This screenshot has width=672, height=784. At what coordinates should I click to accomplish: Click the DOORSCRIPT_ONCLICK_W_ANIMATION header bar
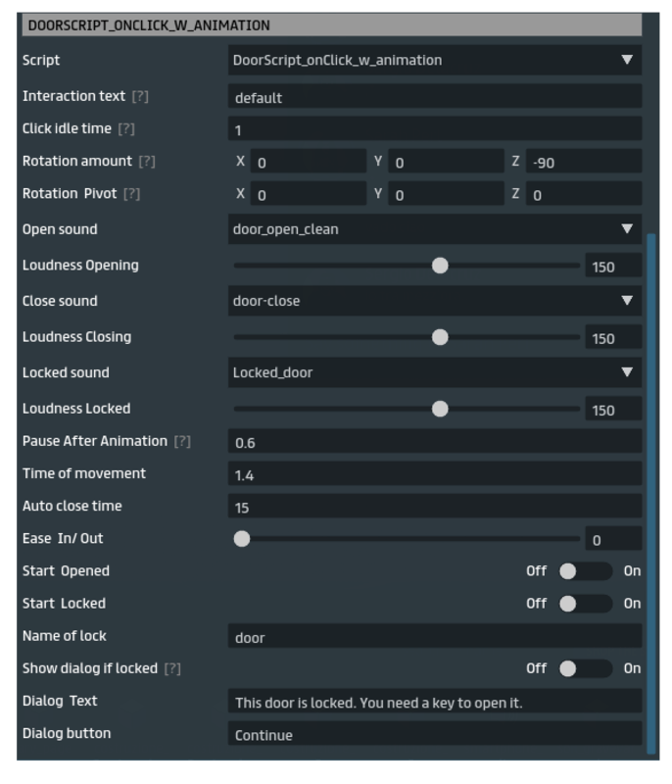[x=331, y=25]
